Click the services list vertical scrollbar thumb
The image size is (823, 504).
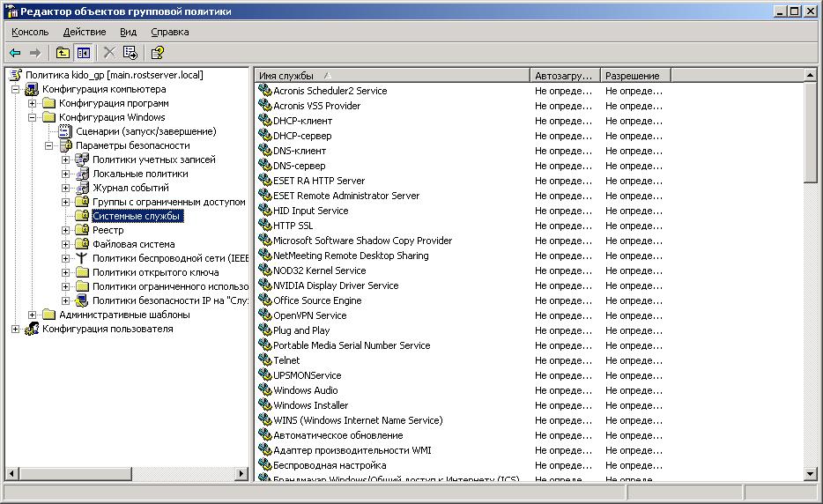(811, 132)
